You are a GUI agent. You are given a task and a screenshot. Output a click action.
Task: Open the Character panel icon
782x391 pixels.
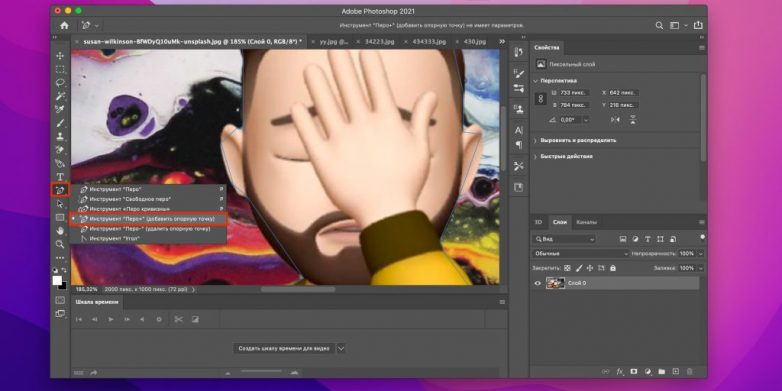click(x=519, y=130)
